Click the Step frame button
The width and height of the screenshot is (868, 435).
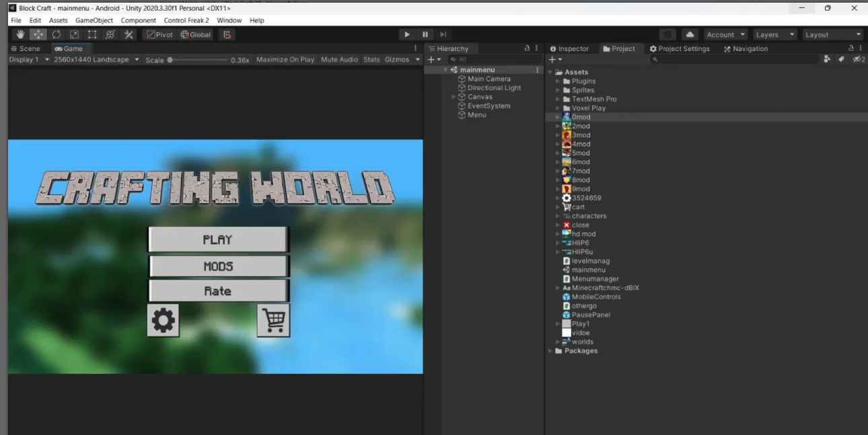tap(443, 34)
